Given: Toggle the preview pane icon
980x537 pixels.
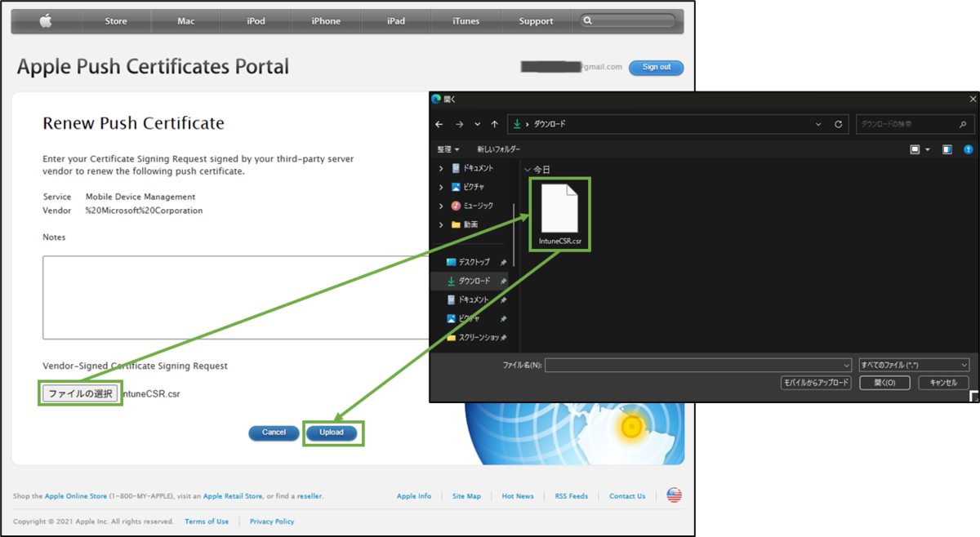Looking at the screenshot, I should [947, 149].
